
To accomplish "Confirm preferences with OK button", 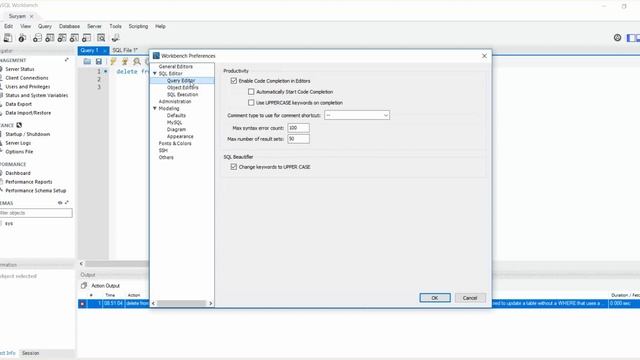I will coord(435,298).
